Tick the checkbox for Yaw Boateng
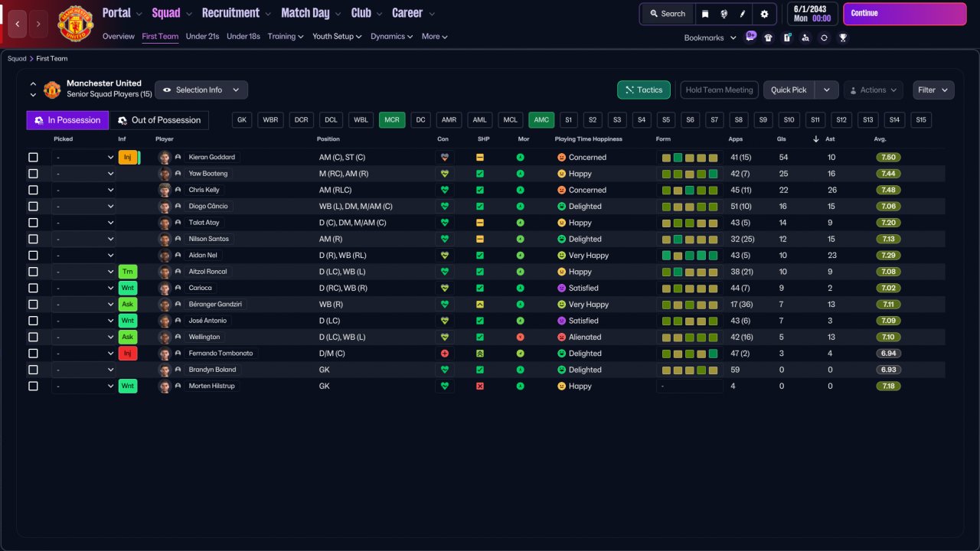This screenshot has width=980, height=551. [x=33, y=174]
